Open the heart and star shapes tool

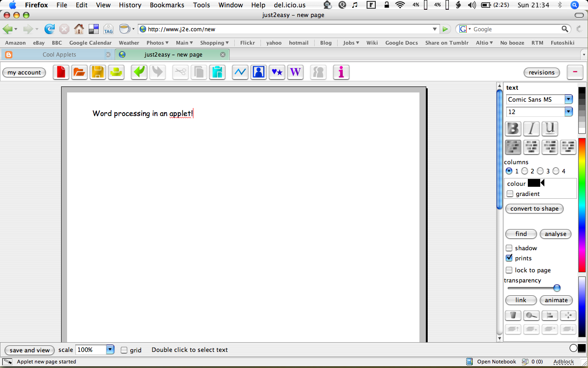(277, 72)
